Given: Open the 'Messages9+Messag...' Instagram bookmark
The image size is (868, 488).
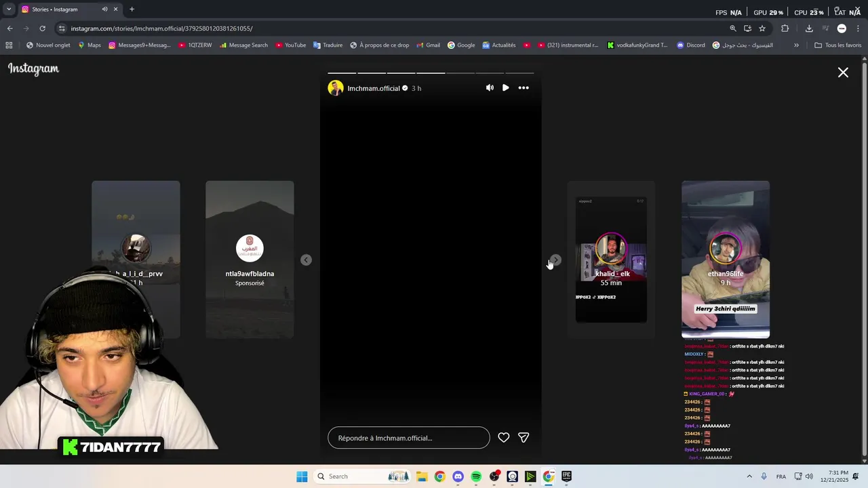Looking at the screenshot, I should [140, 45].
